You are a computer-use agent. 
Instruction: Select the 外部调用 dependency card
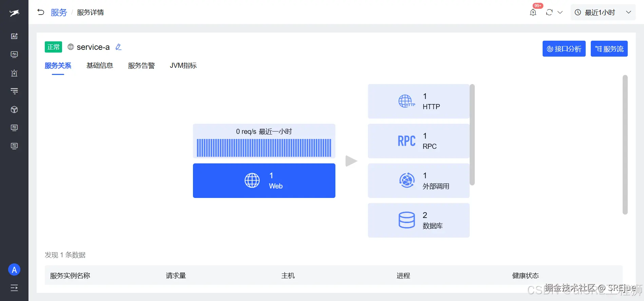(x=418, y=181)
